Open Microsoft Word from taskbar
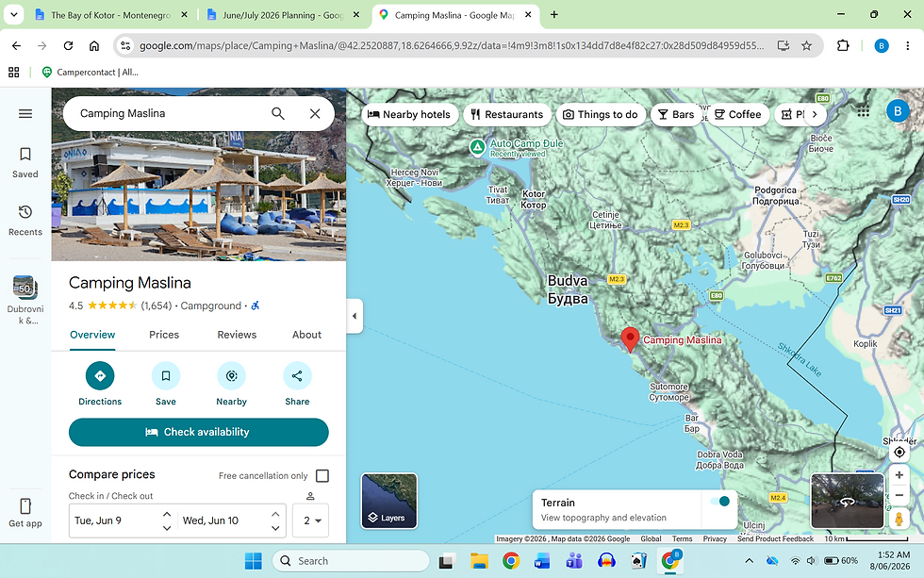This screenshot has width=924, height=578. [x=542, y=561]
